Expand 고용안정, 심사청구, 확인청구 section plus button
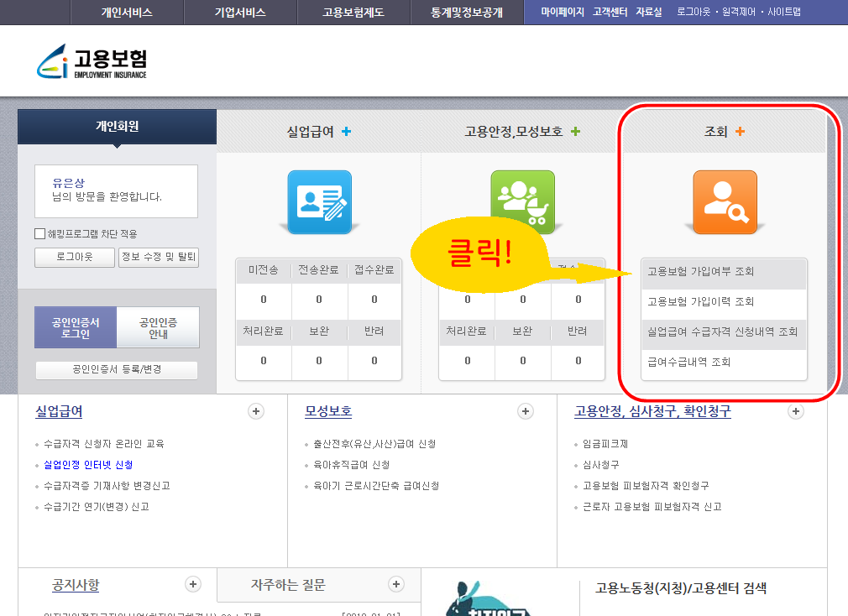848x616 pixels. [796, 411]
